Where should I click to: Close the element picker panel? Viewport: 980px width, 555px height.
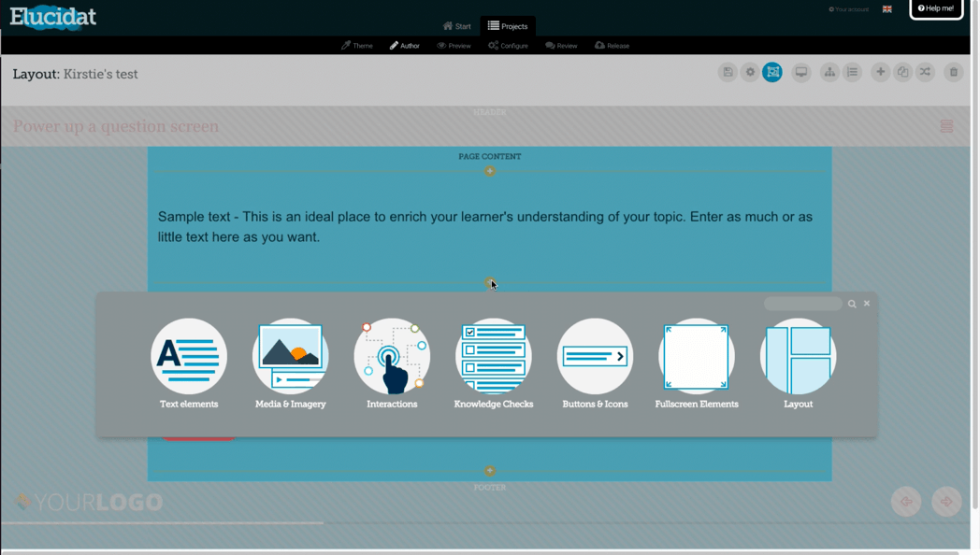867,304
